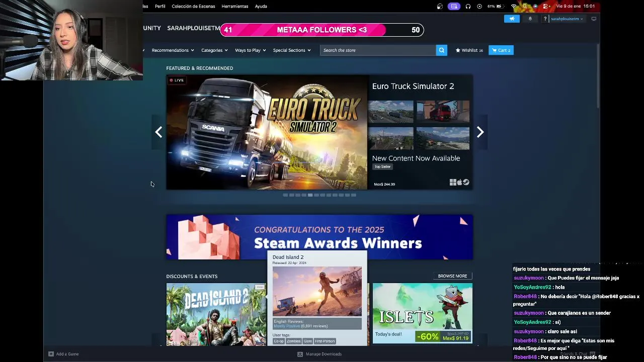Click the Zombies user tag
This screenshot has height=362, width=644.
point(293,341)
